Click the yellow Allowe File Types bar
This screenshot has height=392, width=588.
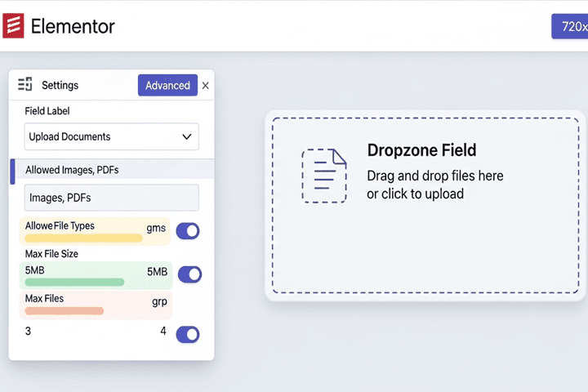tap(83, 238)
